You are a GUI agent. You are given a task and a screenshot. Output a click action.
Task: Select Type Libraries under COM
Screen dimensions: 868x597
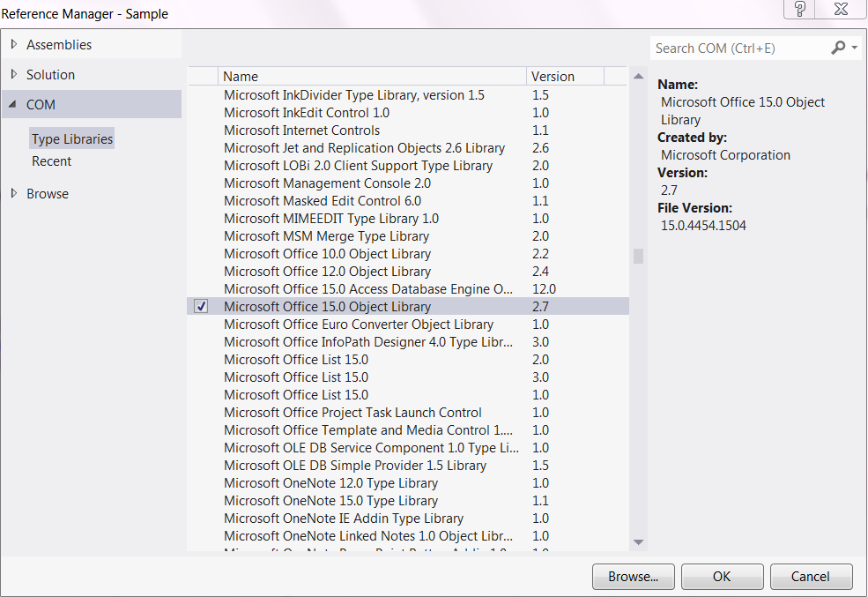(72, 139)
